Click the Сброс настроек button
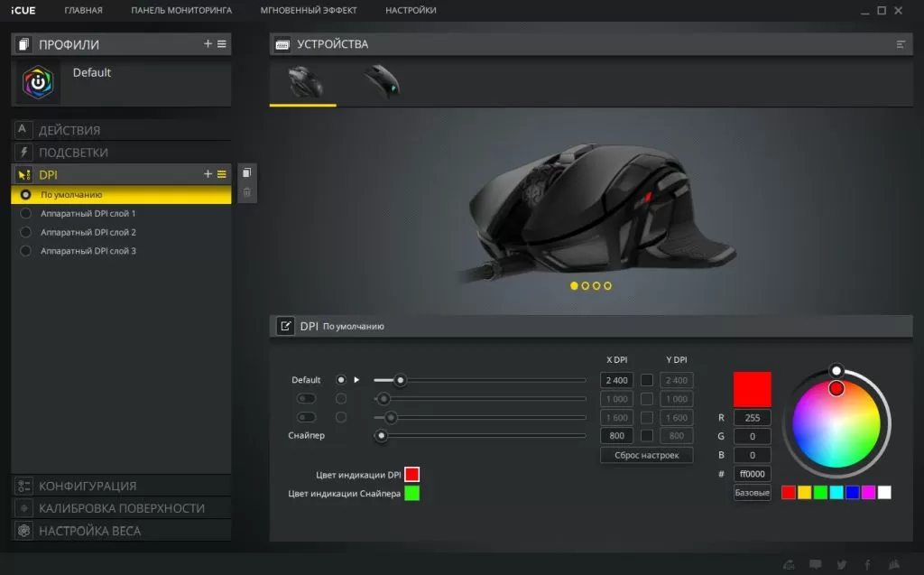924x575 pixels. 646,455
